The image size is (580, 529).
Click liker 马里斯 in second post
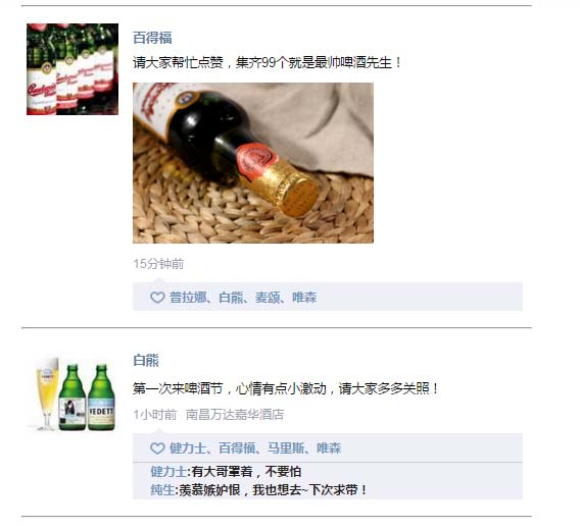pyautogui.click(x=286, y=448)
